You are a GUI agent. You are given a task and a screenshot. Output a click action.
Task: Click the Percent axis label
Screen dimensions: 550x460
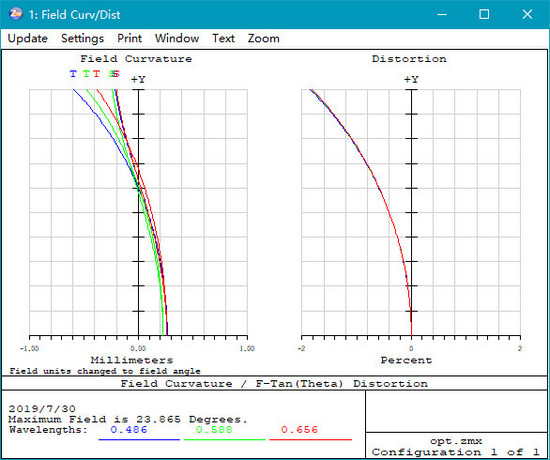click(406, 360)
